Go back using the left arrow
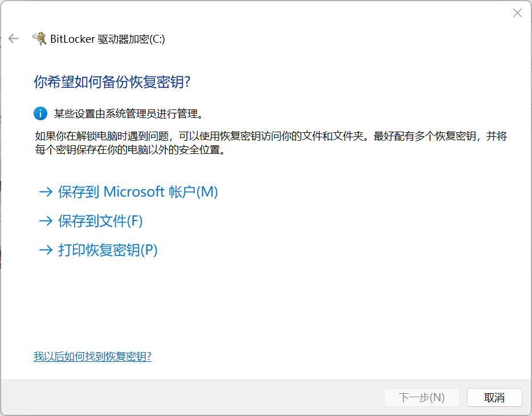532x416 pixels. pyautogui.click(x=13, y=39)
